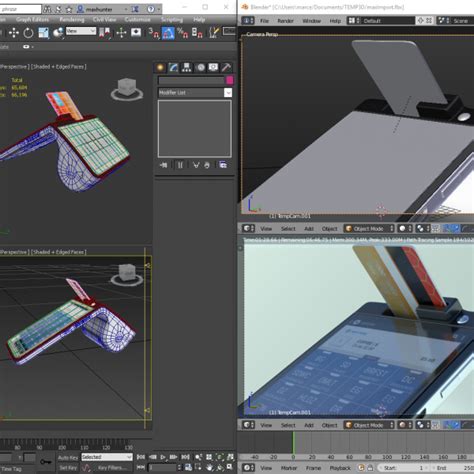Open the Playback menu in Blender timeline
The height and width of the screenshot is (474, 474).
pos(340,468)
